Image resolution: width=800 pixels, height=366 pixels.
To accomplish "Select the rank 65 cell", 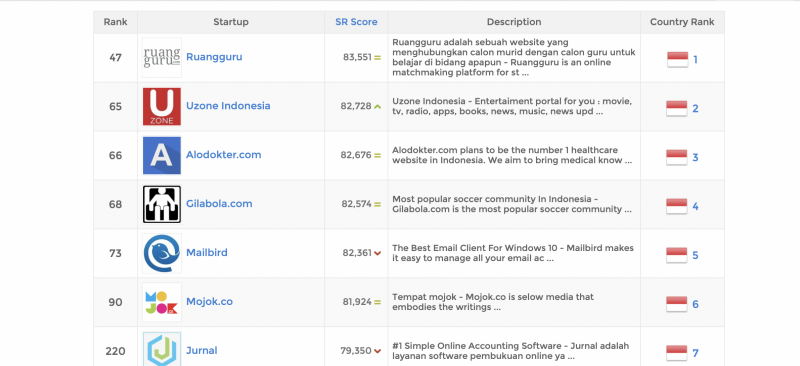I will coord(115,107).
